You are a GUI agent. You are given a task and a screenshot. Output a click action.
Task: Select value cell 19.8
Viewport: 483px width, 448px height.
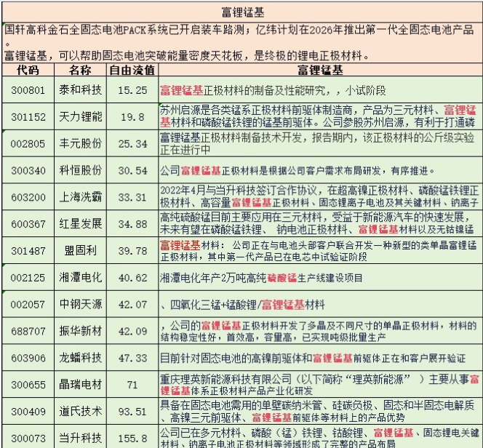(132, 116)
